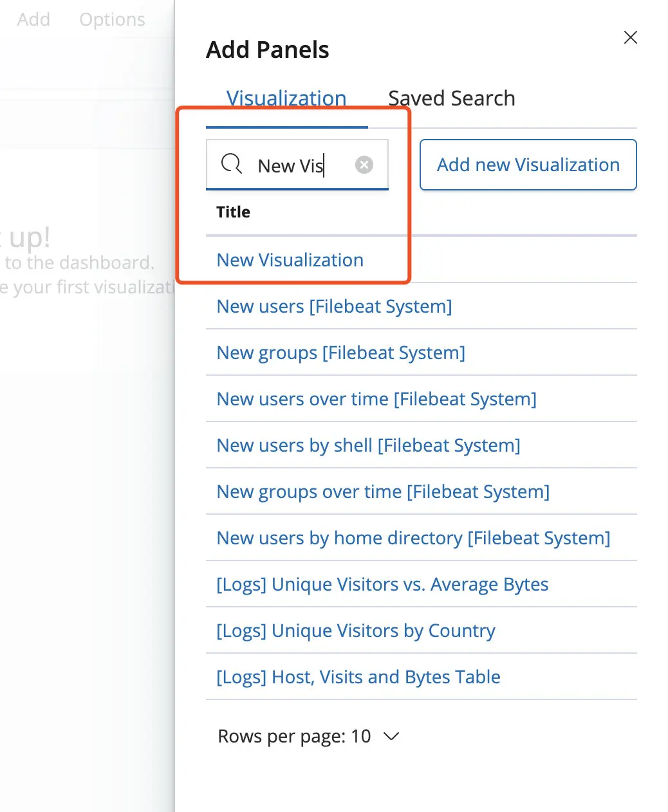Click the Add new Visualization button
668x812 pixels.
(528, 165)
